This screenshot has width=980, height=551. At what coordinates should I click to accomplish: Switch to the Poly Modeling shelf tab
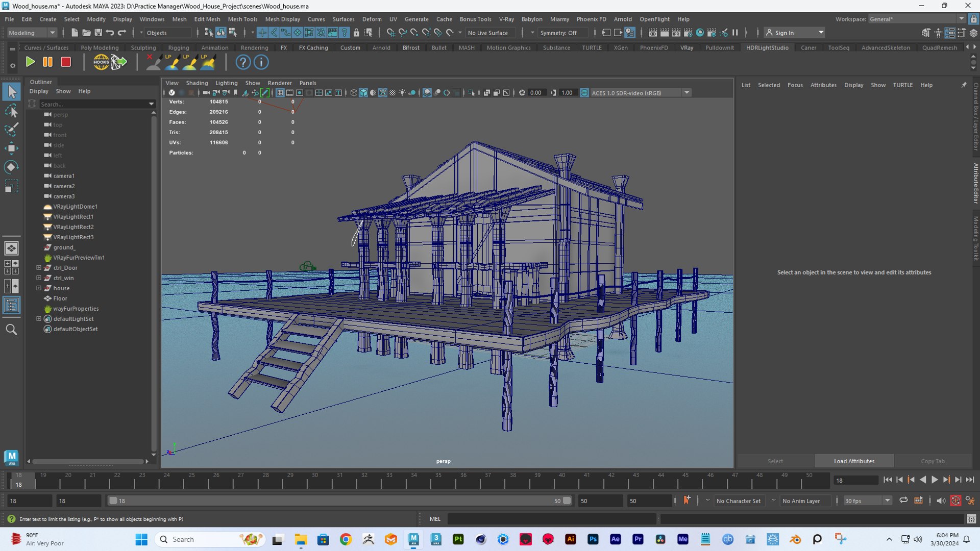click(x=100, y=47)
